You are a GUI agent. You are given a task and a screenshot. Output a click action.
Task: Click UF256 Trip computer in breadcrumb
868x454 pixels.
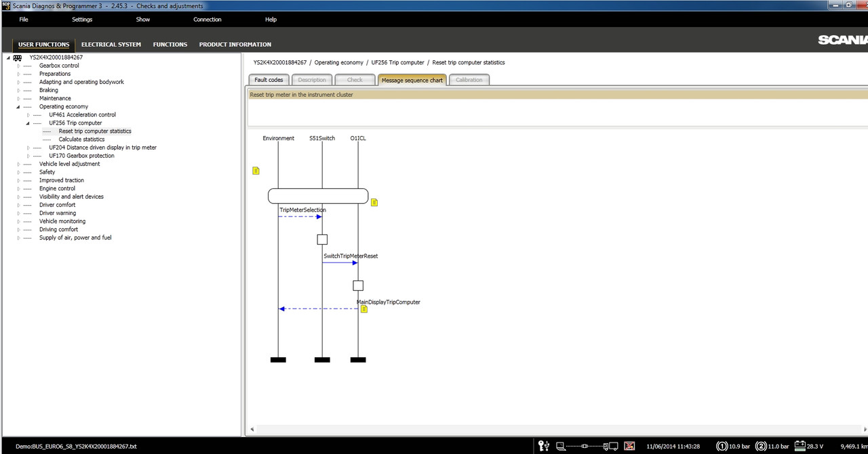click(x=397, y=62)
